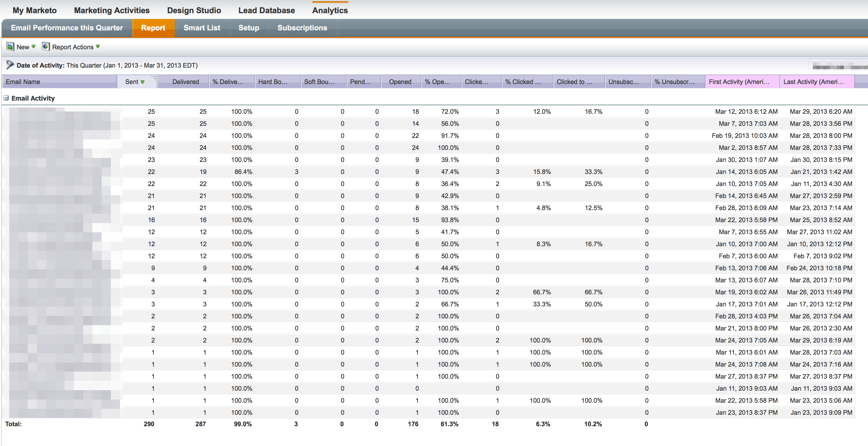Click Email Performance this Quarter title tab
This screenshot has height=446, width=868.
67,28
